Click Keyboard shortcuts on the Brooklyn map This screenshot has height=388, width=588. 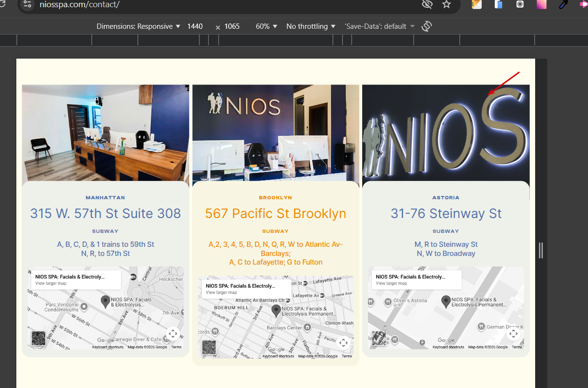click(x=279, y=356)
